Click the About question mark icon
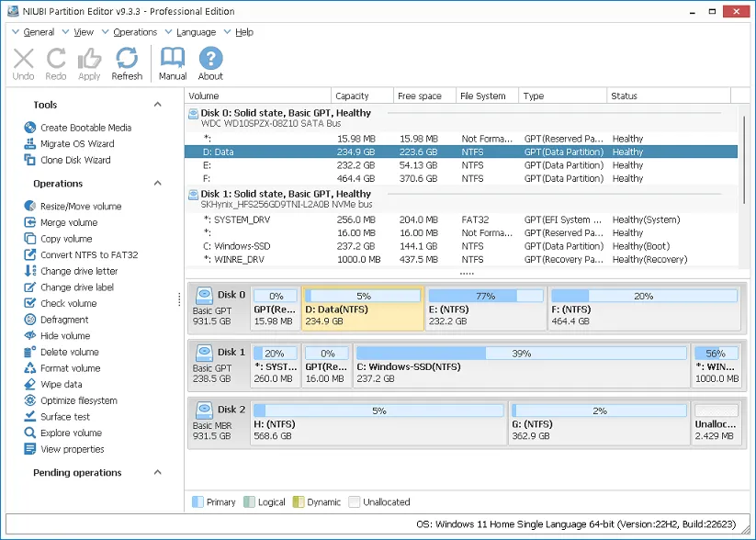The width and height of the screenshot is (756, 540). coord(210,62)
